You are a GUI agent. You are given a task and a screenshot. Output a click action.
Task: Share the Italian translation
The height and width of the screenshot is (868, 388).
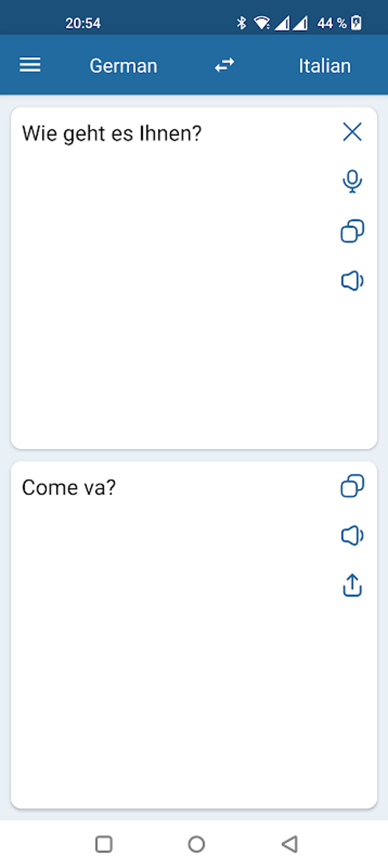pyautogui.click(x=352, y=585)
